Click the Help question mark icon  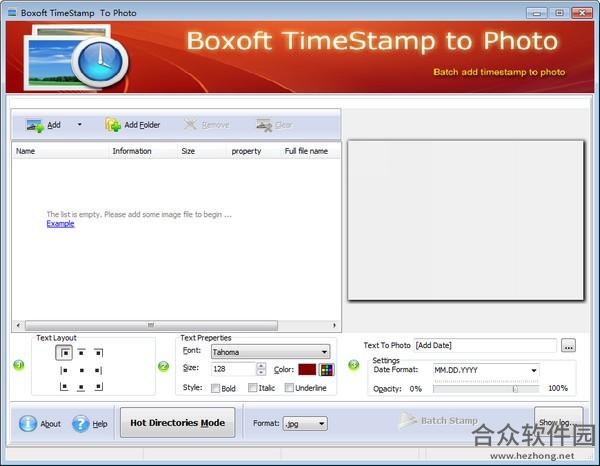[x=81, y=424]
